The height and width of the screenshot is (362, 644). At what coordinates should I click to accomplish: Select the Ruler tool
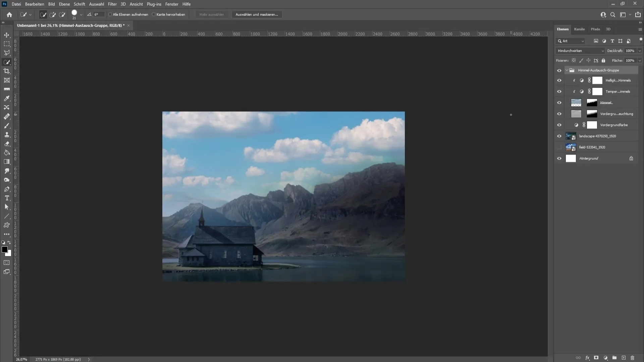pos(7,89)
